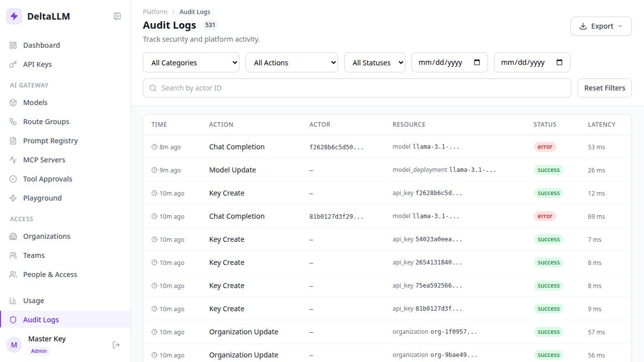Click resource organization org-1f0957...
The image size is (644, 362).
435,332
